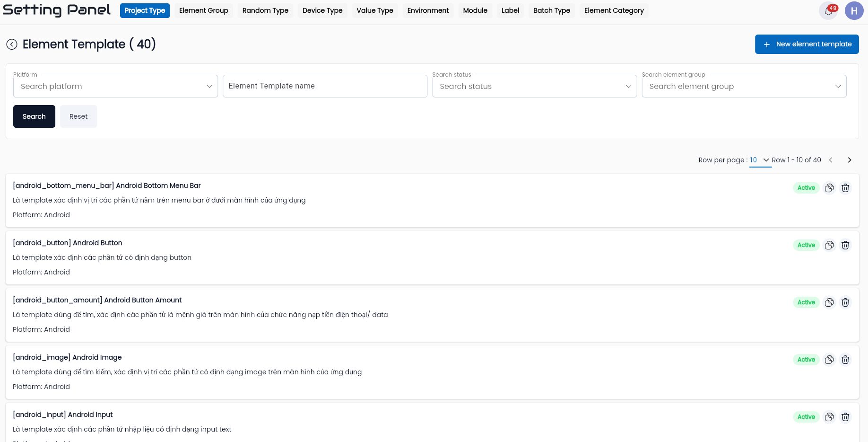Switch to the Element Category tab
868x442 pixels.
(x=614, y=10)
